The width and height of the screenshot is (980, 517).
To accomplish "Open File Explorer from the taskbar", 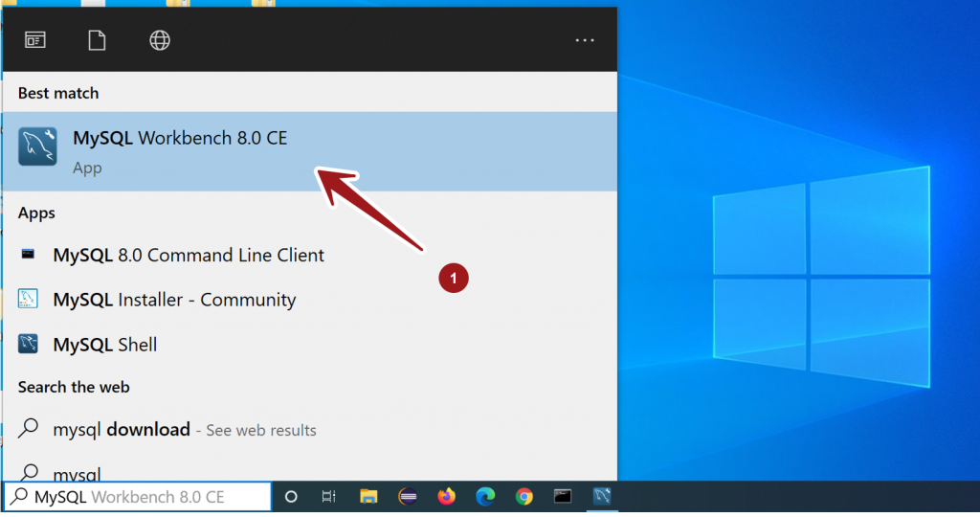I will click(x=368, y=497).
